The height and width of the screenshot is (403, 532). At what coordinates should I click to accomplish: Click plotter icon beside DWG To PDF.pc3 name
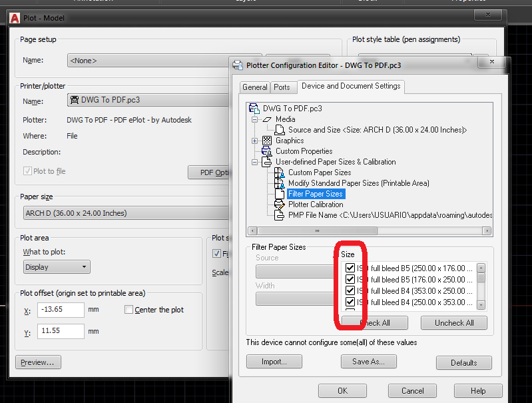(75, 100)
